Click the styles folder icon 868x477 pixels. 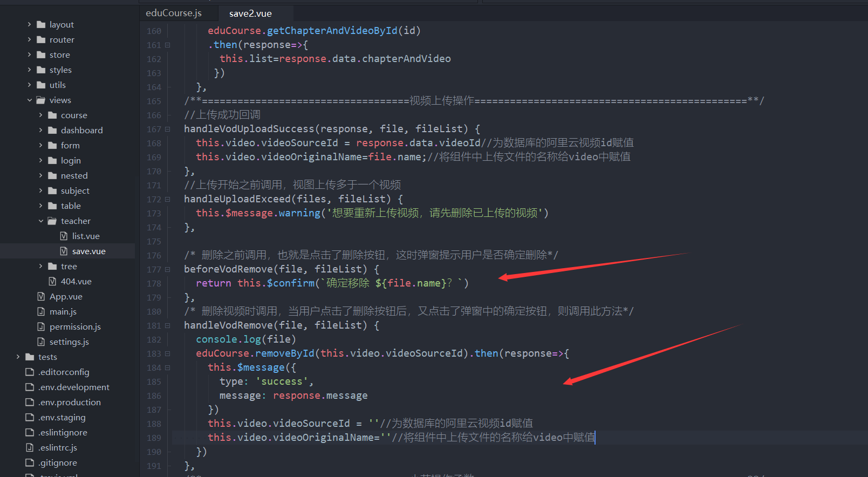[x=41, y=70]
